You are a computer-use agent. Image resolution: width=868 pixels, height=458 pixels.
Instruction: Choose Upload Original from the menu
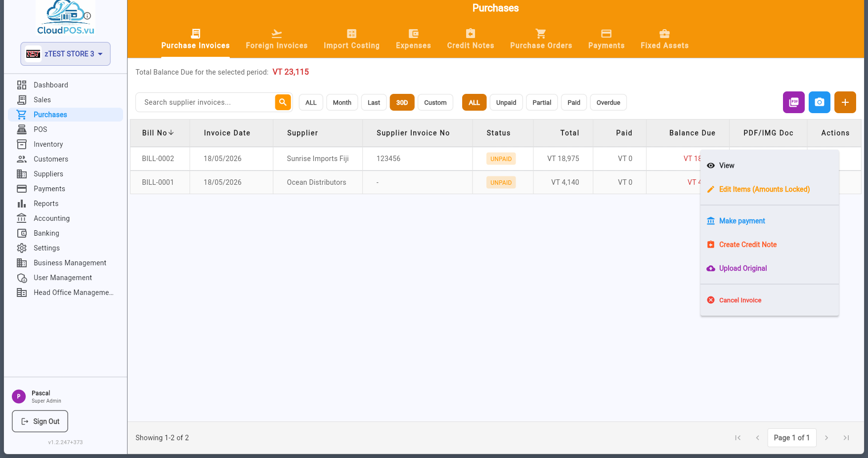coord(770,268)
